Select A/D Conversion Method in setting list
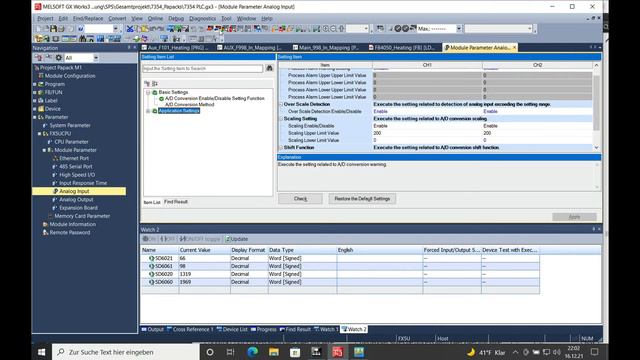 [189, 104]
